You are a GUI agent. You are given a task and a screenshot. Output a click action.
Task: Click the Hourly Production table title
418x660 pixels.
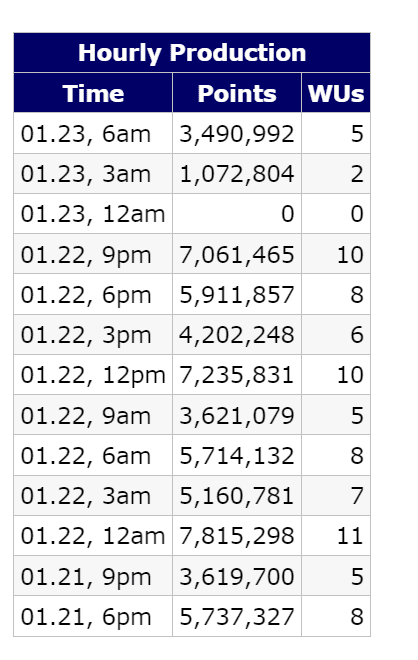tap(192, 53)
